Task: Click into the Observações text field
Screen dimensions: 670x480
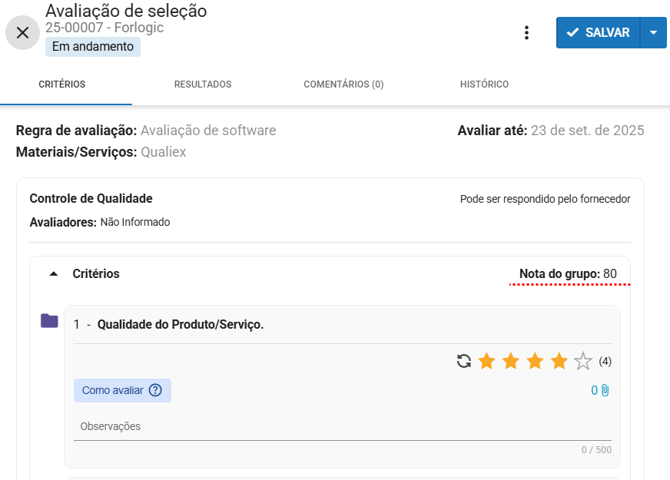Action: pyautogui.click(x=342, y=427)
